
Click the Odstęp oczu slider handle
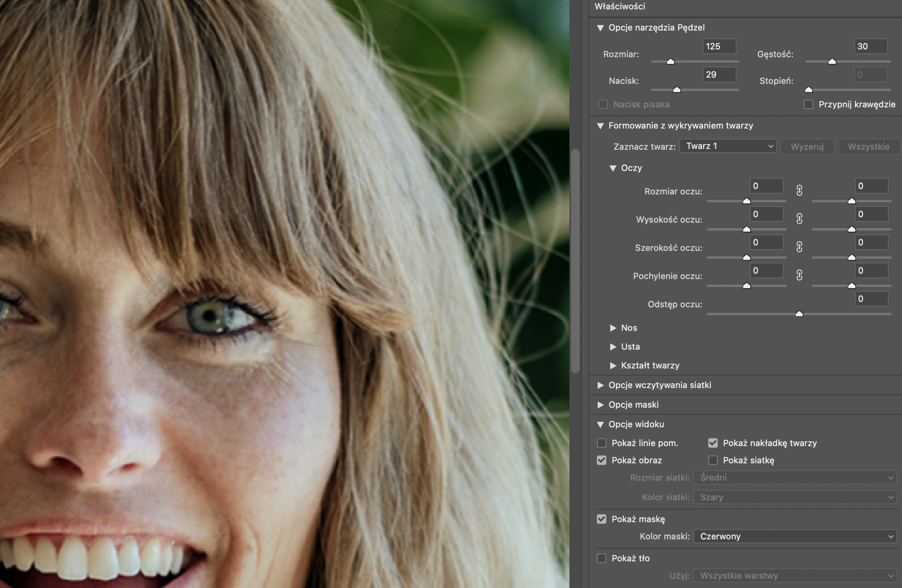pos(799,314)
